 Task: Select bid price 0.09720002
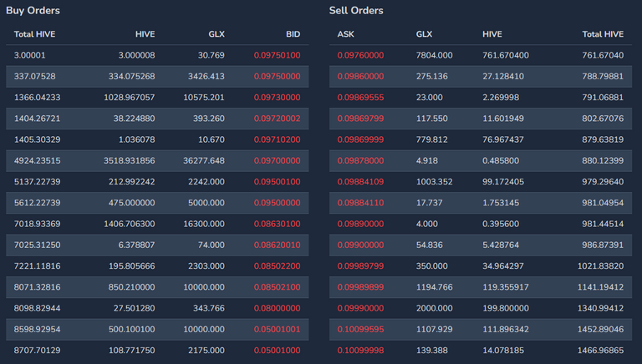278,119
